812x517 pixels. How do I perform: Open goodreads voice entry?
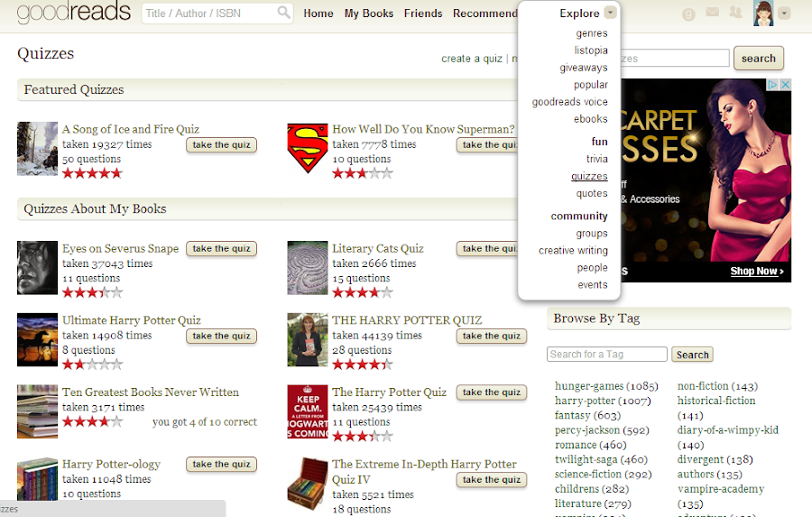coord(569,102)
